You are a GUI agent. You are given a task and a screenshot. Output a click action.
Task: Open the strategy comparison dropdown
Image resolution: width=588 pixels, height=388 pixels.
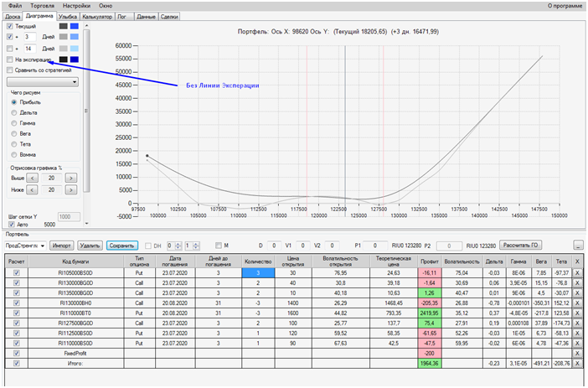click(x=43, y=82)
